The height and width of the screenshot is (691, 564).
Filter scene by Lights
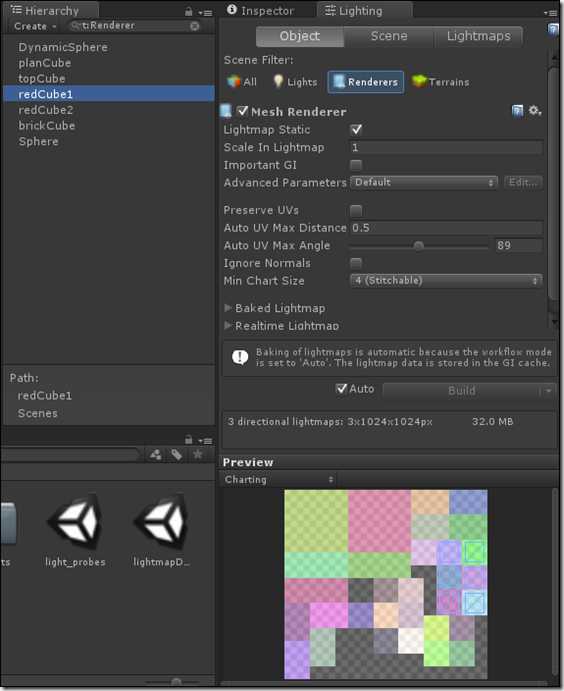[295, 82]
